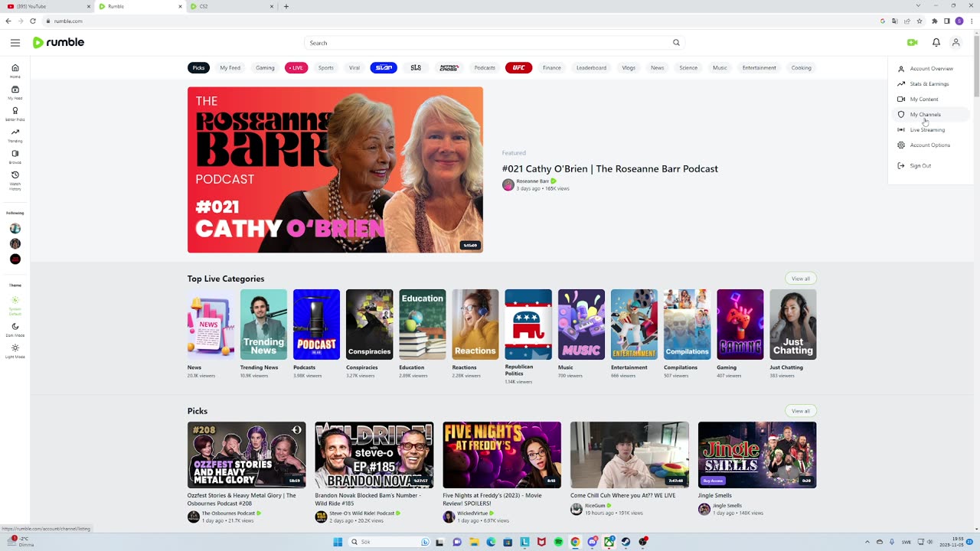Open the Trending News live category
Image resolution: width=980 pixels, height=551 pixels.
(x=263, y=324)
